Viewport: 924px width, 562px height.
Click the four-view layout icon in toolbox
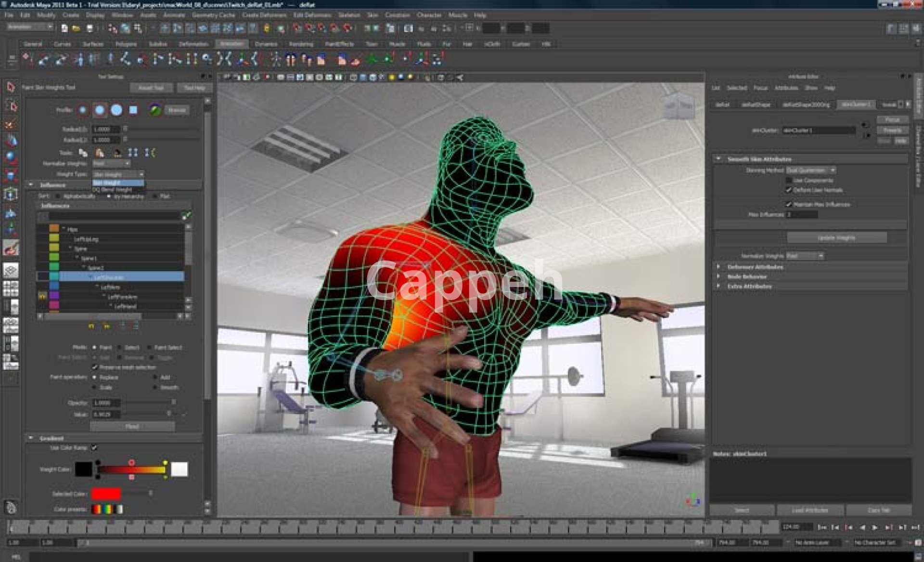point(11,288)
